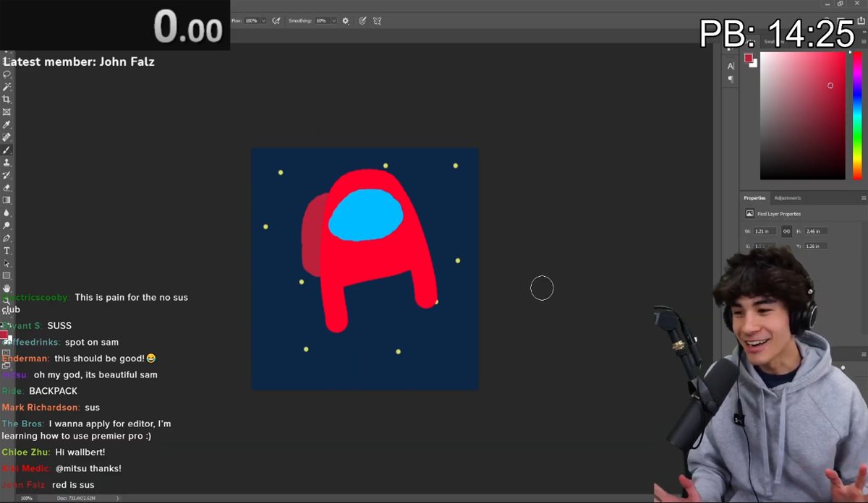Select the Hand tool

[x=7, y=288]
